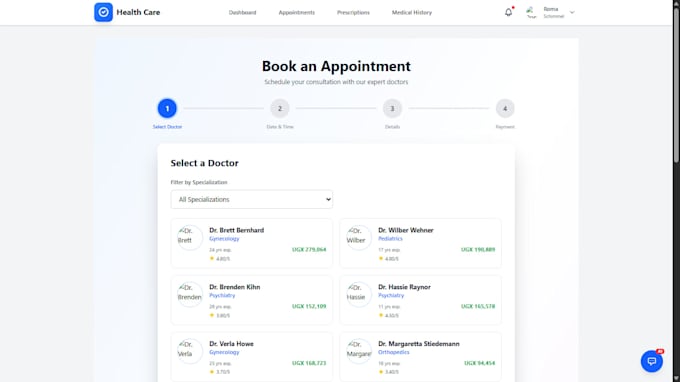Click Dr. Wilber Wehner's star rating
Image resolution: width=680 pixels, height=382 pixels.
(x=389, y=259)
